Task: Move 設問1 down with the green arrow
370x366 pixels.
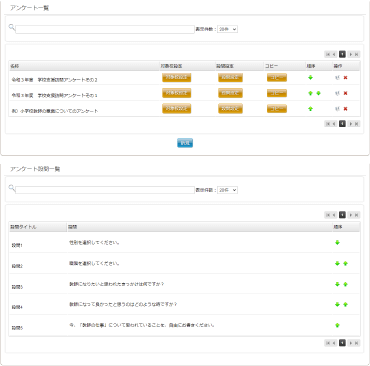Action: 337,243
